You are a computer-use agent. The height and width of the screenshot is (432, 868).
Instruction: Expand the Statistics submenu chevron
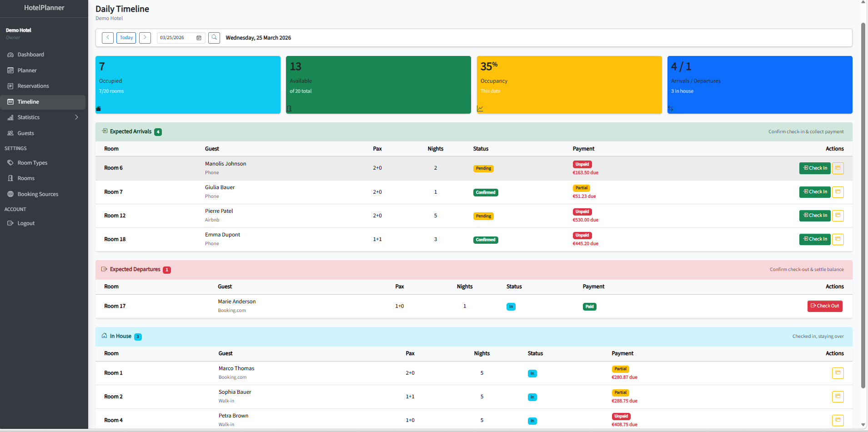(x=76, y=117)
